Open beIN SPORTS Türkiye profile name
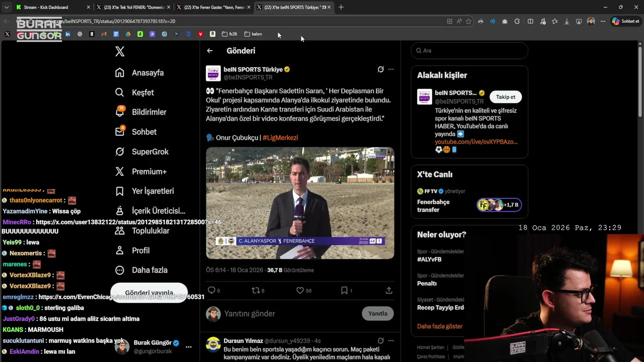Viewport: 644px width, 362px height. click(x=253, y=69)
